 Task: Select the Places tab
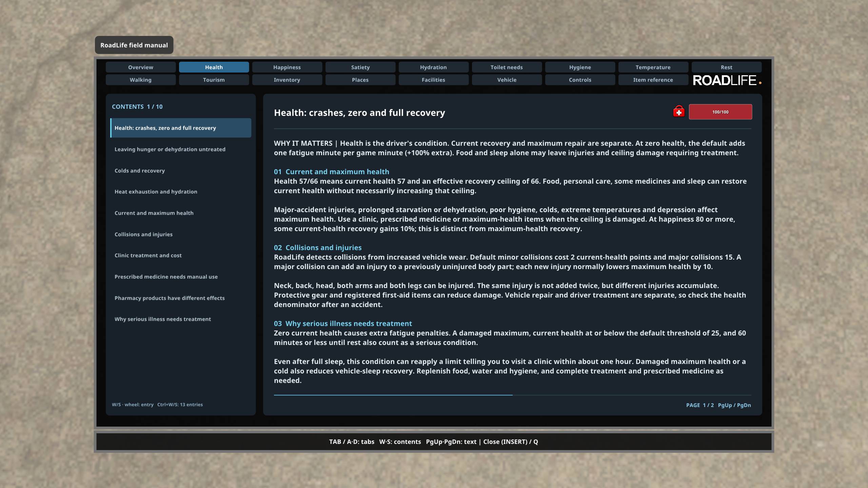tap(360, 80)
